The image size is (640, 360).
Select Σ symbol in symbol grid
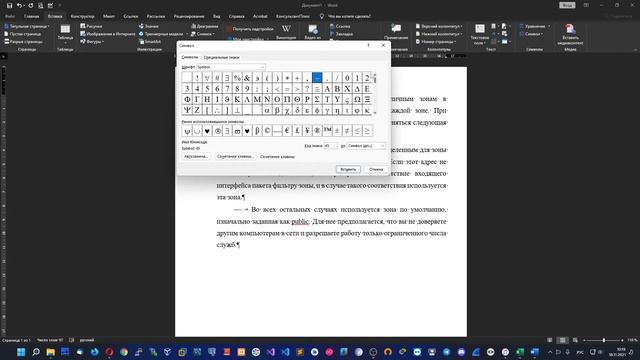tap(317, 99)
